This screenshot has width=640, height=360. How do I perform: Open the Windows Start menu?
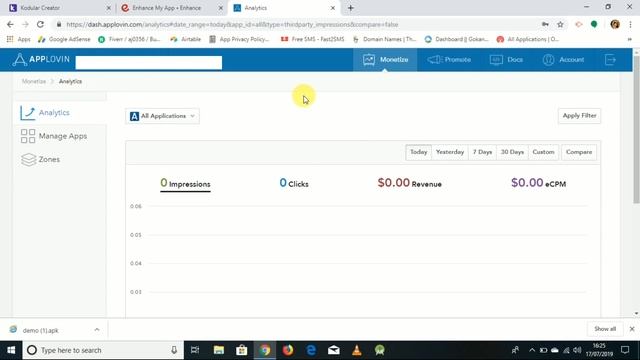11,350
